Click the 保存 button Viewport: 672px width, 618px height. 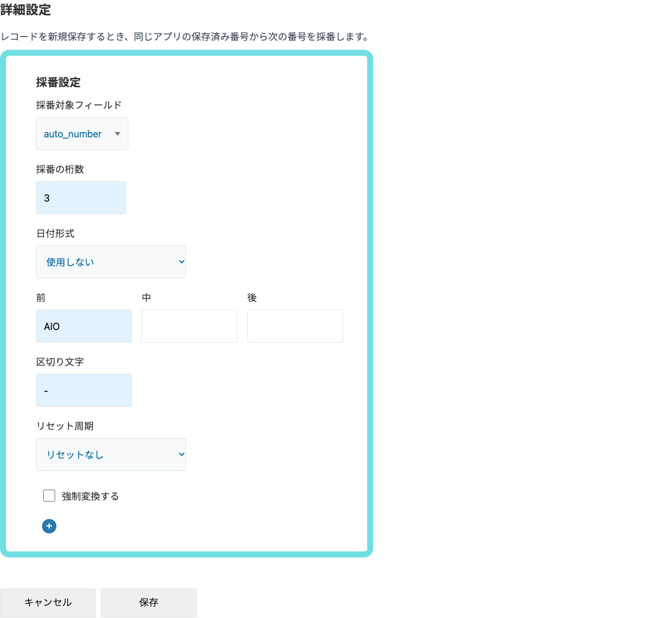149,602
